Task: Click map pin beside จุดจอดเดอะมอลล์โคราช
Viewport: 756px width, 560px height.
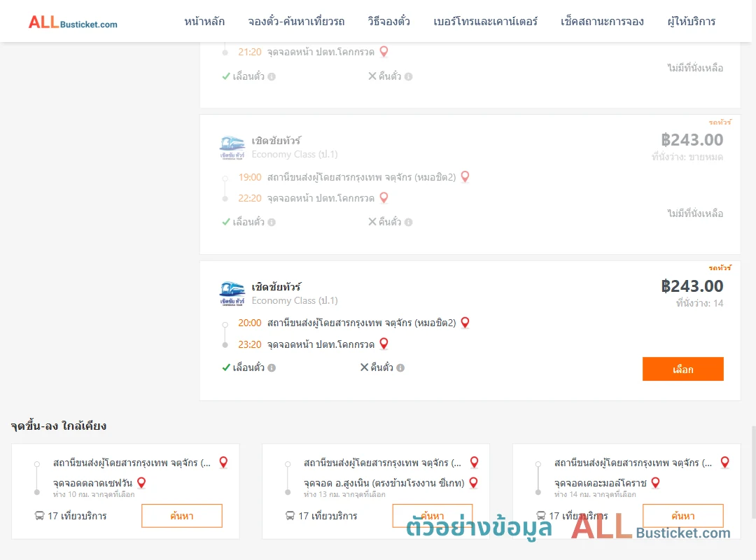Action: pyautogui.click(x=655, y=482)
